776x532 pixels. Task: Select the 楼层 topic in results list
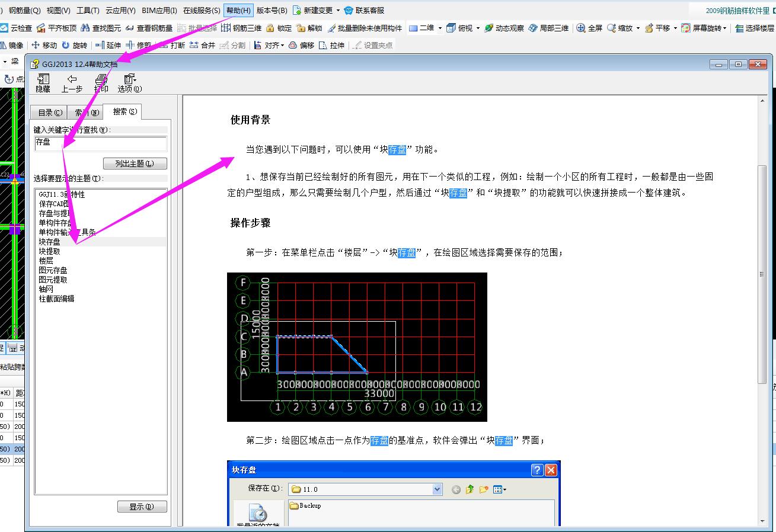coord(46,261)
